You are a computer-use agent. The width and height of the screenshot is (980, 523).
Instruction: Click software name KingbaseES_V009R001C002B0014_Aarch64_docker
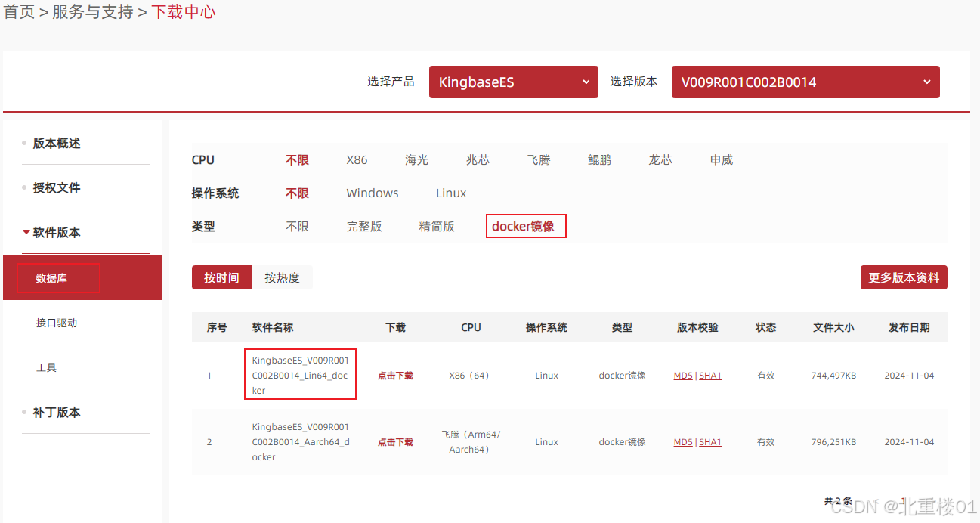coord(301,441)
